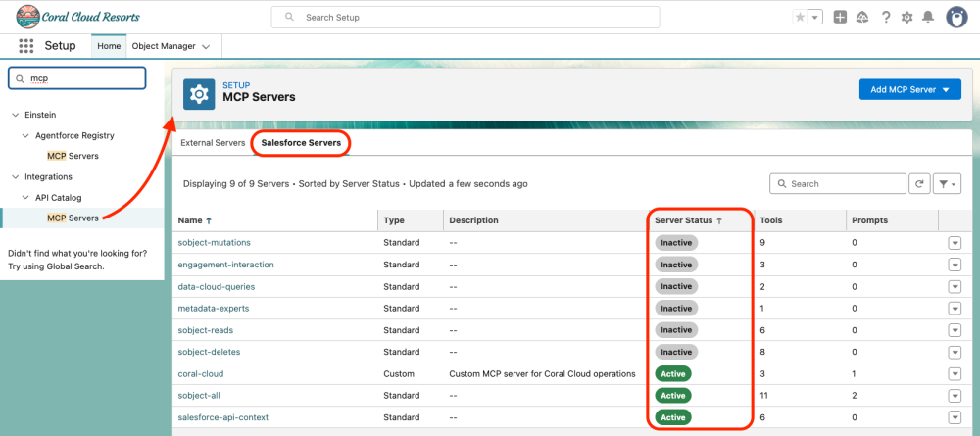Open row actions for sobject-reads
Viewport: 980px width, 436px height.
pos(955,330)
